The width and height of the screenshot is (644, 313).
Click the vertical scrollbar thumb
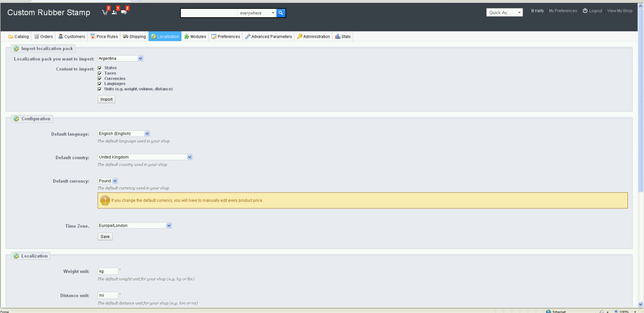640,101
